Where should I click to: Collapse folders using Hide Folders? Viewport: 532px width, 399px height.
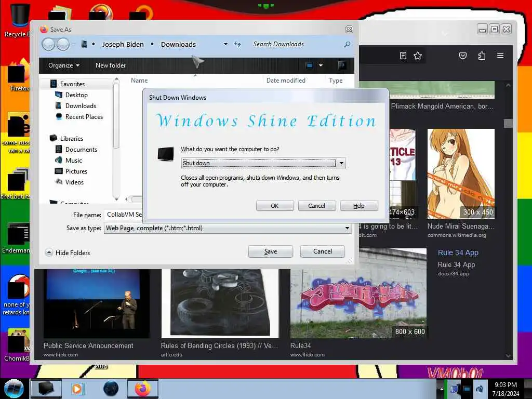pos(68,253)
